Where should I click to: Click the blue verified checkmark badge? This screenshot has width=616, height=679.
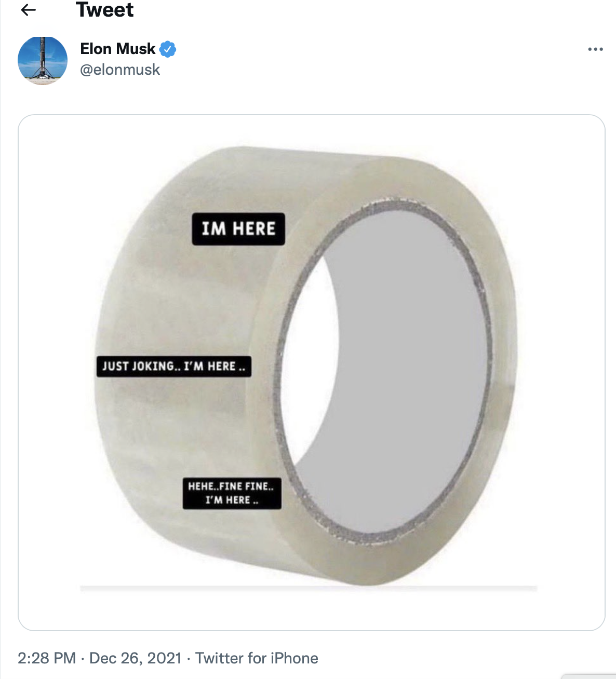168,49
